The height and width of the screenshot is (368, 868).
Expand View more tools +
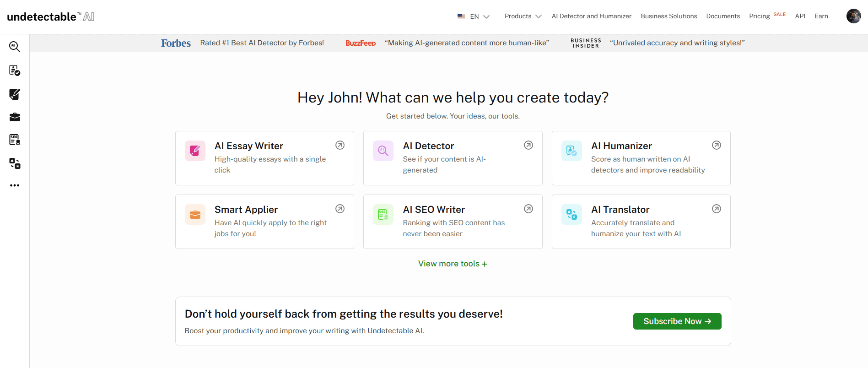pyautogui.click(x=453, y=264)
